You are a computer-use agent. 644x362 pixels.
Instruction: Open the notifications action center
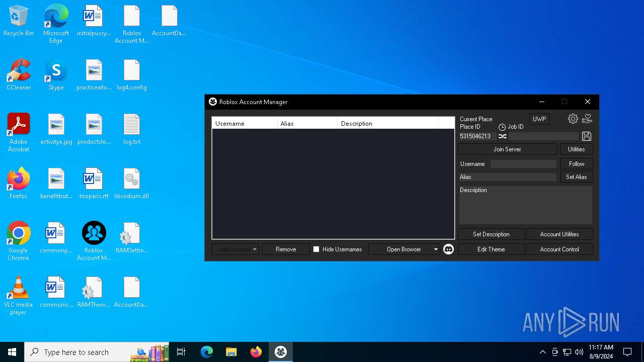[x=627, y=352]
